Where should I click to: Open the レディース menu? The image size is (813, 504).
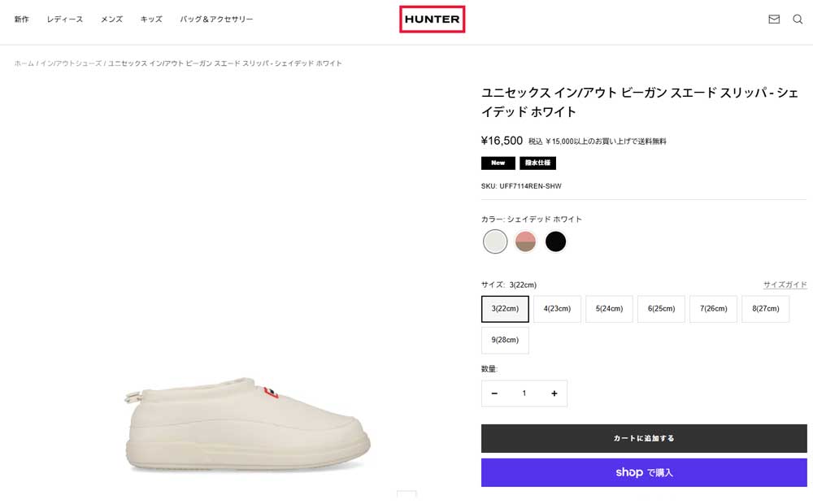pos(65,20)
